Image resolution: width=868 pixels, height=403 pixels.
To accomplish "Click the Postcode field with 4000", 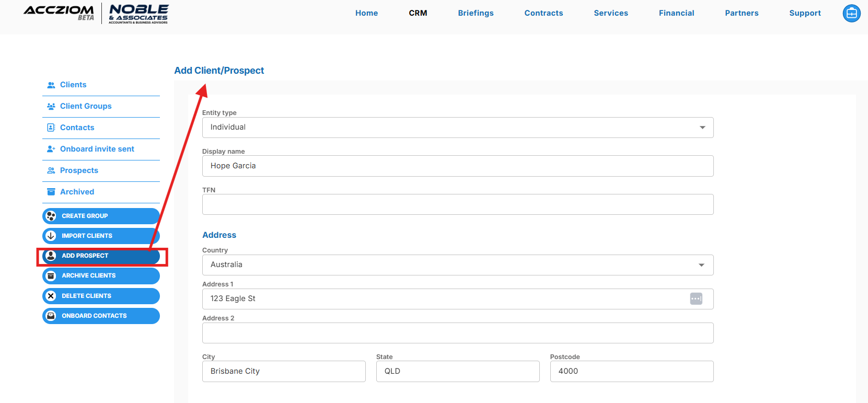I will [x=632, y=371].
